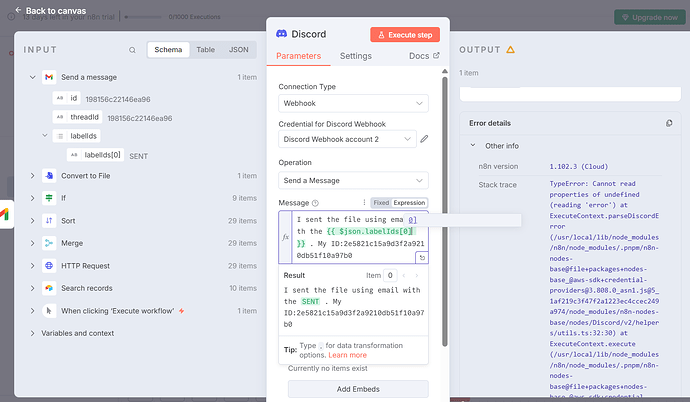Click the Convert to File node icon

[x=49, y=175]
